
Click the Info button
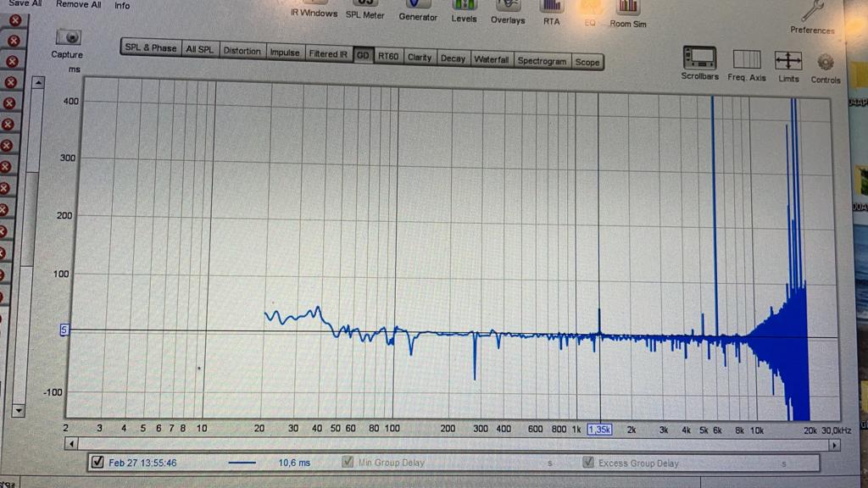122,5
